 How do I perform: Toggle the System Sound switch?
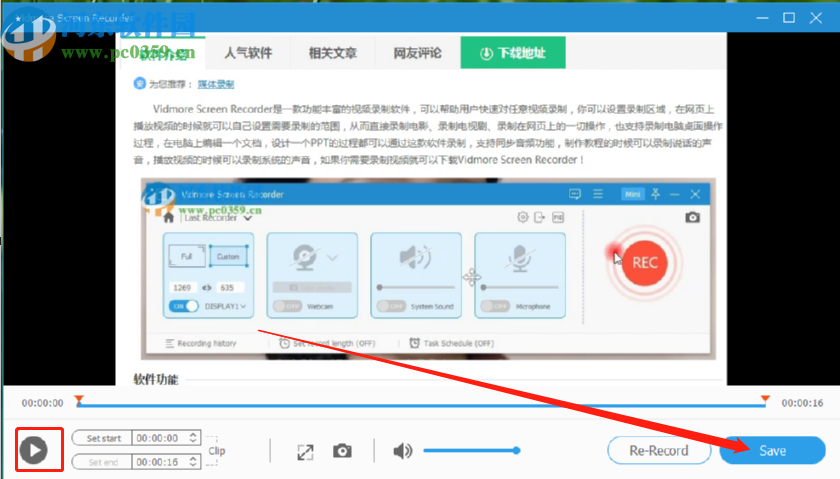click(x=391, y=306)
